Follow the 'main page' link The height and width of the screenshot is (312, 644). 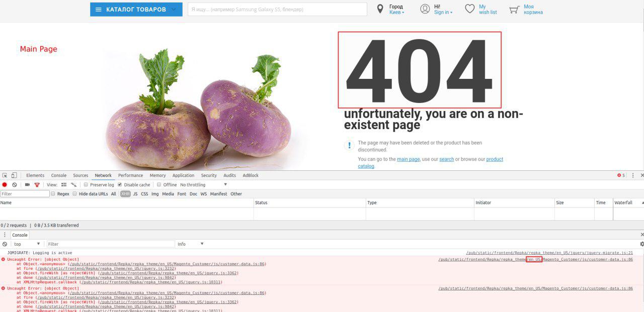(408, 159)
